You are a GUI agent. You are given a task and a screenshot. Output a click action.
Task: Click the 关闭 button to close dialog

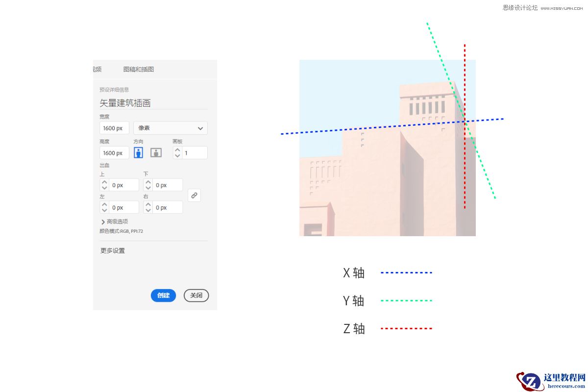(x=196, y=295)
